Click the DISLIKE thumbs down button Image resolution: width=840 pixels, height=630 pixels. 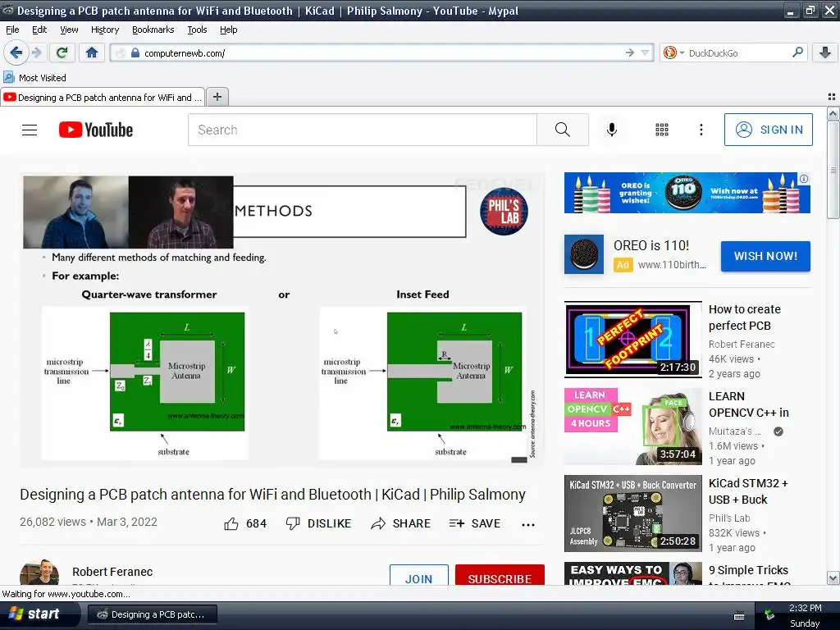(319, 523)
